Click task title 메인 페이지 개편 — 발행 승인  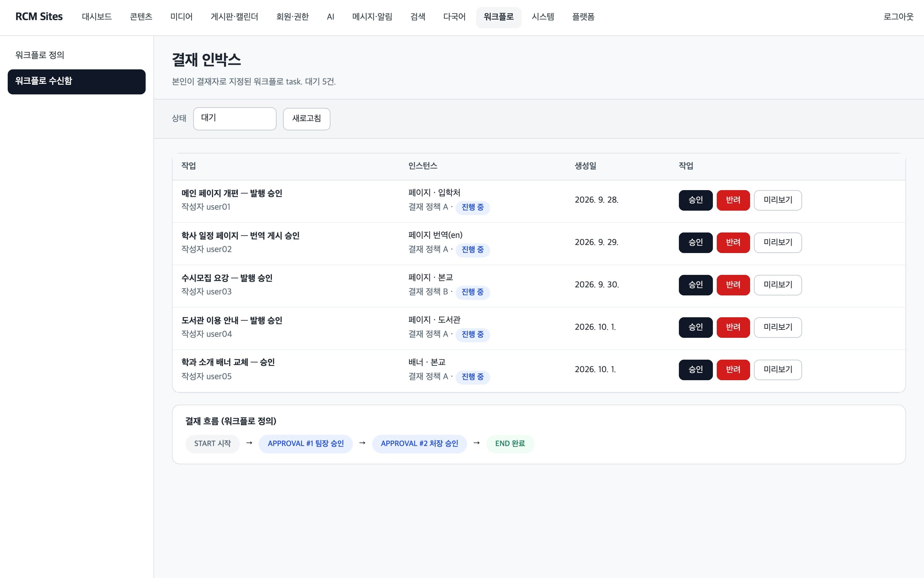[x=232, y=193]
